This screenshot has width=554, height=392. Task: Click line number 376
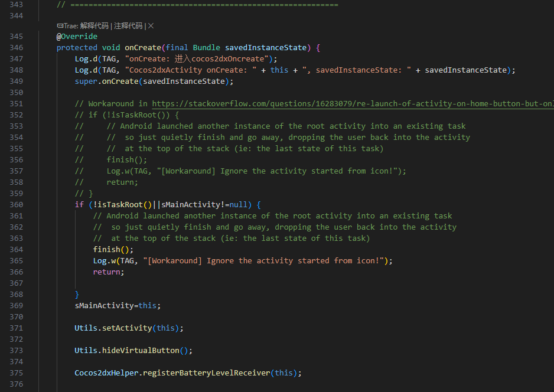(17, 384)
